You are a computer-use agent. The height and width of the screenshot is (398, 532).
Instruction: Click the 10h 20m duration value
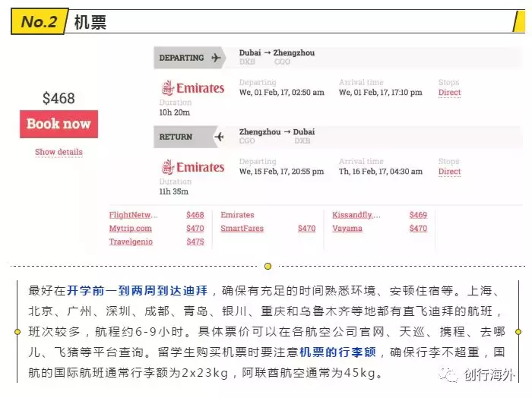click(174, 112)
